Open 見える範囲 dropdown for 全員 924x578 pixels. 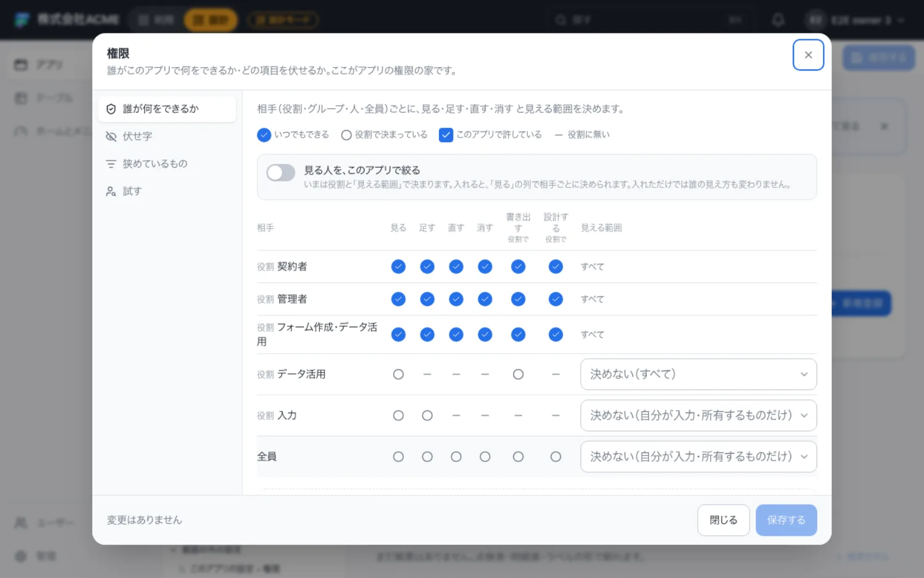tap(698, 457)
